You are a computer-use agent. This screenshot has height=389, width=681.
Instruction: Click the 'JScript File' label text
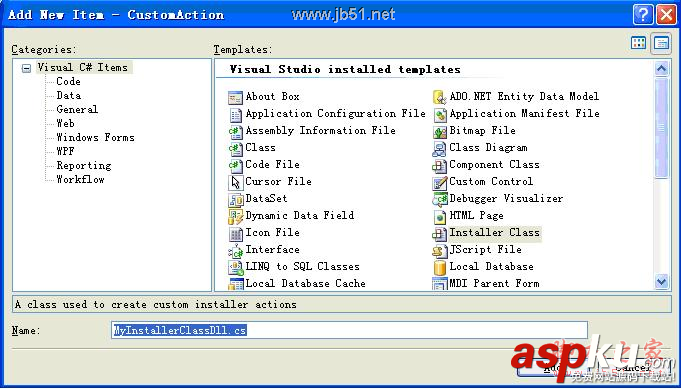(x=485, y=250)
